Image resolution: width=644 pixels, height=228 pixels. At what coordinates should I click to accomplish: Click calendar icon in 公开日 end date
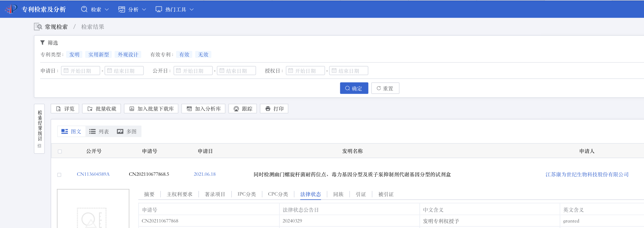pyautogui.click(x=222, y=70)
